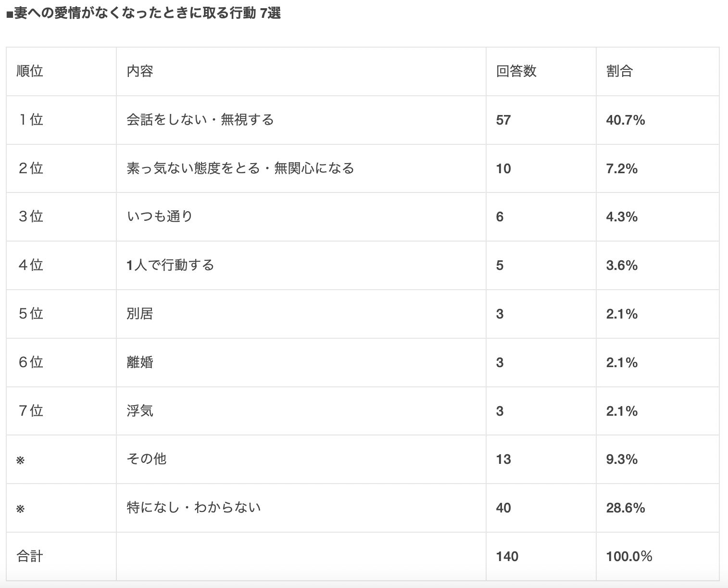Select the 別居 cell

pyautogui.click(x=140, y=314)
